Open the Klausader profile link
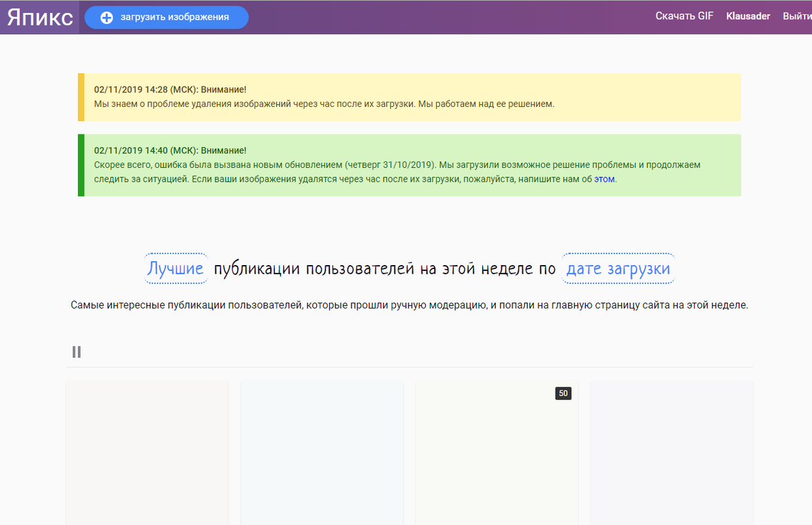812x525 pixels. (x=748, y=16)
